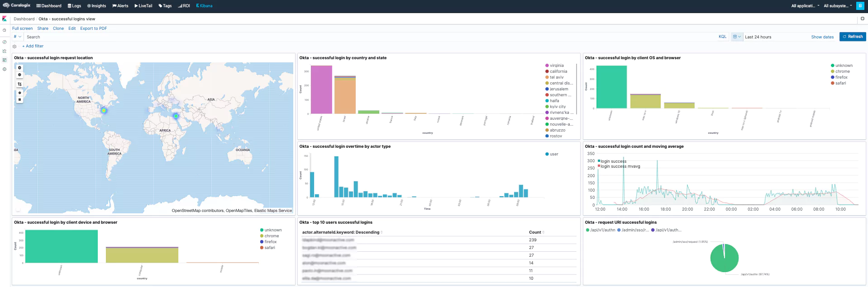Click the Search query input field
The height and width of the screenshot is (287, 868).
(369, 37)
